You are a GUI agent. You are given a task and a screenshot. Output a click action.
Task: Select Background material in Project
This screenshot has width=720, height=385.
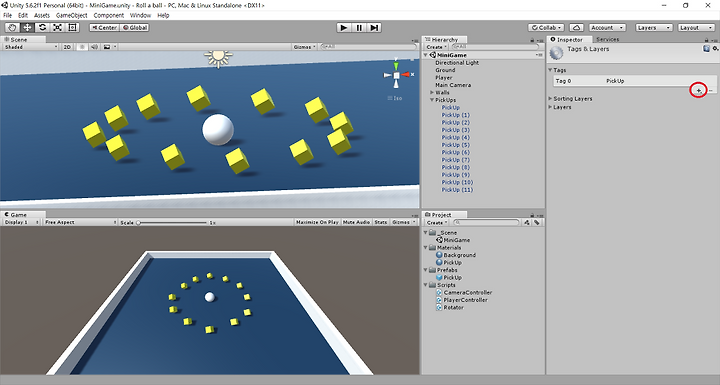pos(456,255)
